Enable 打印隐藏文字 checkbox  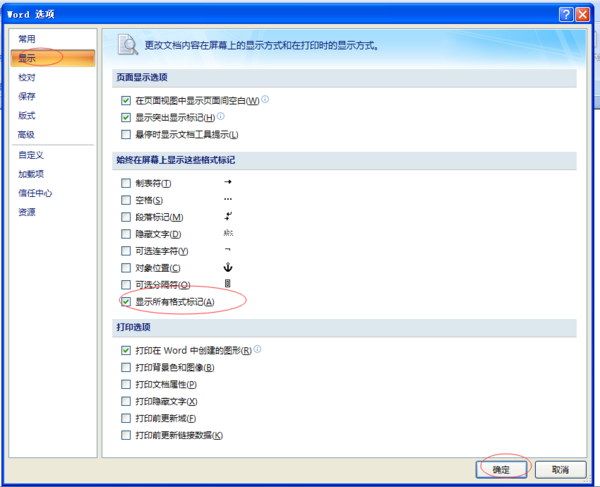(126, 401)
